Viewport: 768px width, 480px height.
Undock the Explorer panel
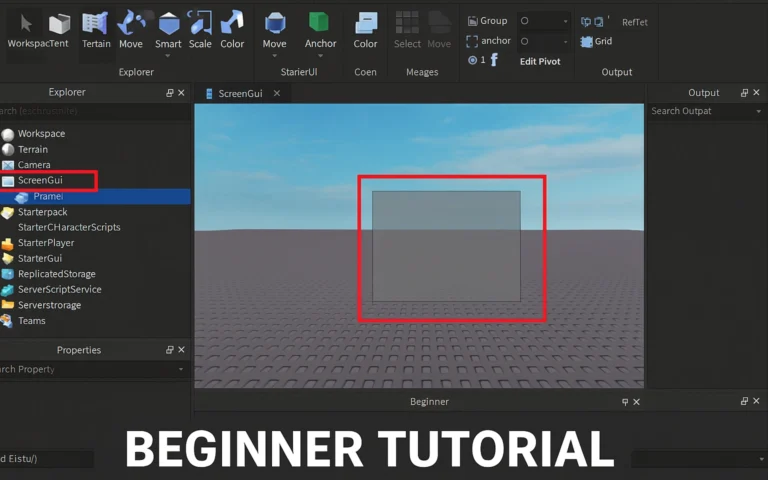click(x=170, y=93)
